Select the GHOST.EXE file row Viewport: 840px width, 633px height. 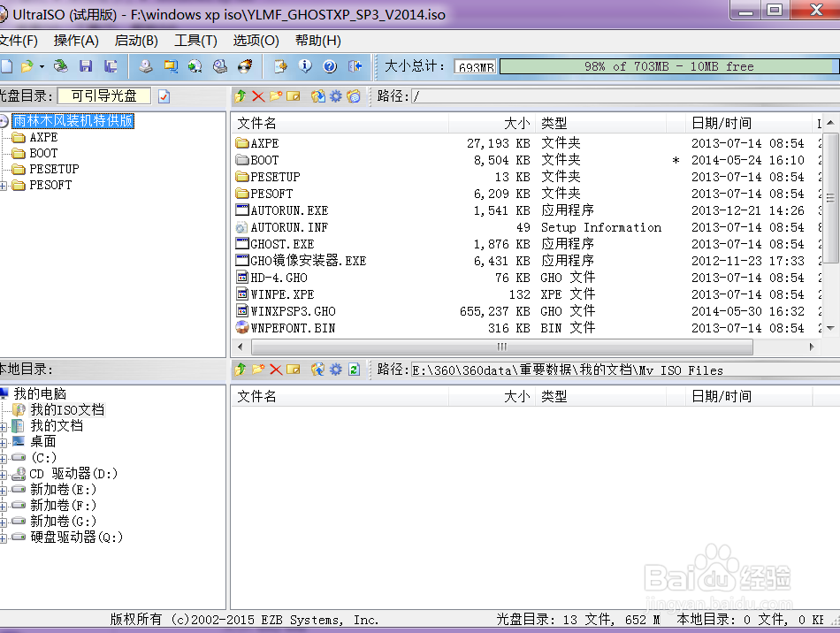(528, 244)
